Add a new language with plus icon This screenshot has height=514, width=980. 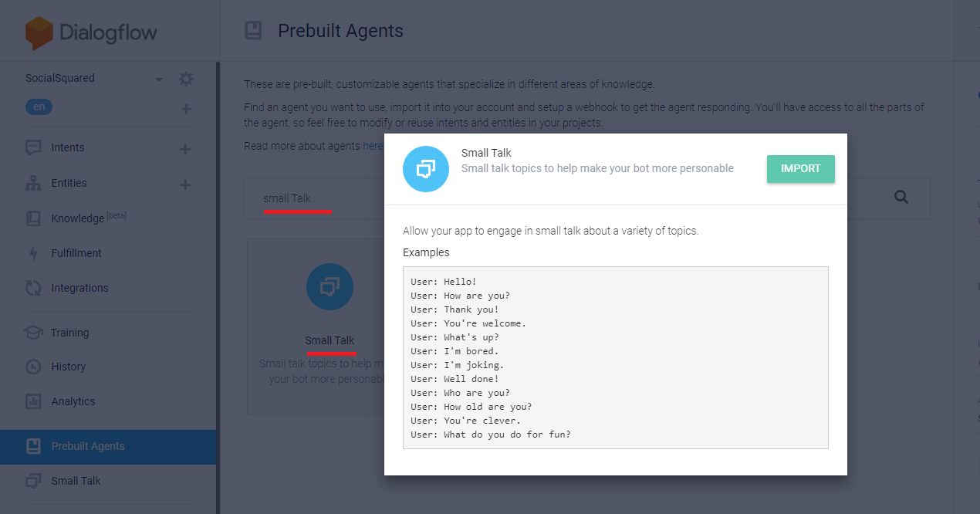point(186,109)
